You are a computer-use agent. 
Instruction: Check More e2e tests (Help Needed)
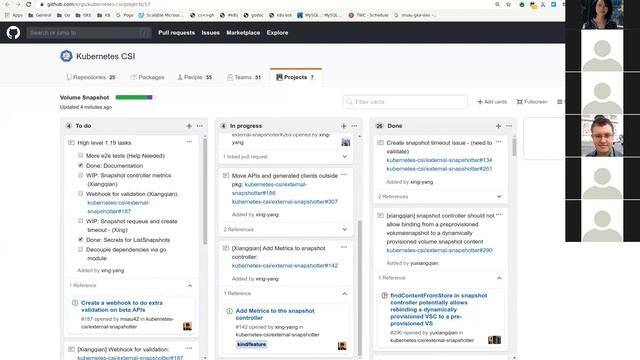(80, 155)
